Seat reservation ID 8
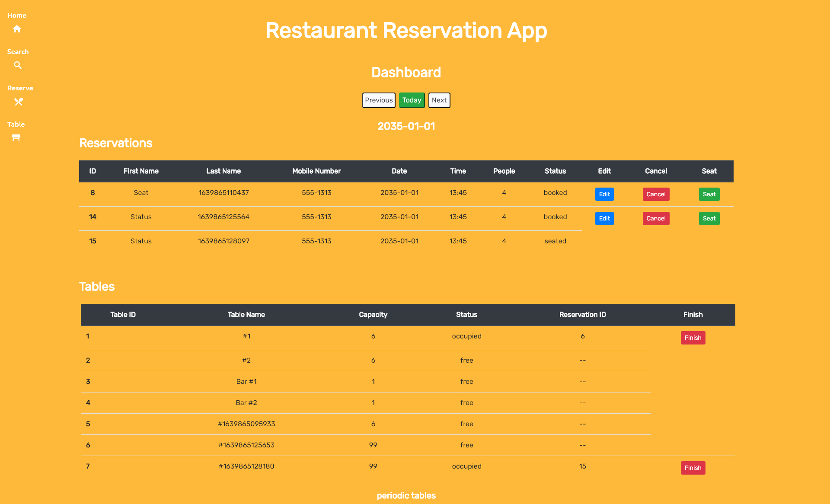The width and height of the screenshot is (830, 504). pos(709,194)
